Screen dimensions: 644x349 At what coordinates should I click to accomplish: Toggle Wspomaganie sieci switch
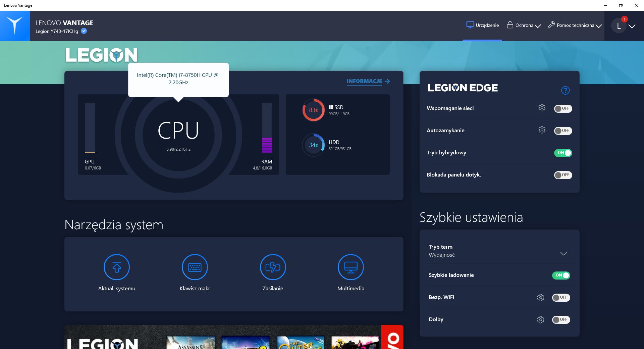[563, 108]
